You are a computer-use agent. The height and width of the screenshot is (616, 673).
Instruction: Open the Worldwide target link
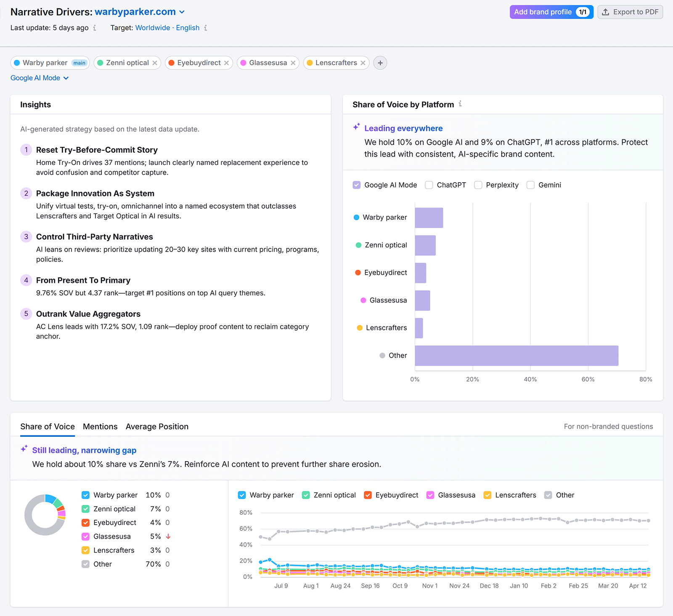[x=153, y=28]
